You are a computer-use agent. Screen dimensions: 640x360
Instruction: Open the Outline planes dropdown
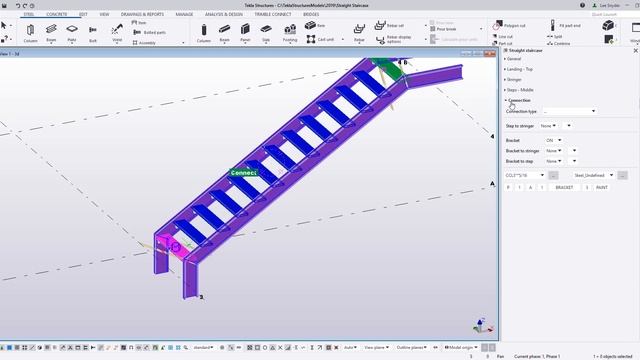[x=411, y=347]
